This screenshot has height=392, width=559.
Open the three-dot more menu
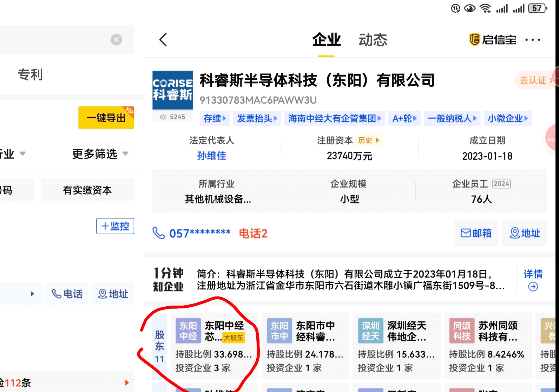point(533,40)
